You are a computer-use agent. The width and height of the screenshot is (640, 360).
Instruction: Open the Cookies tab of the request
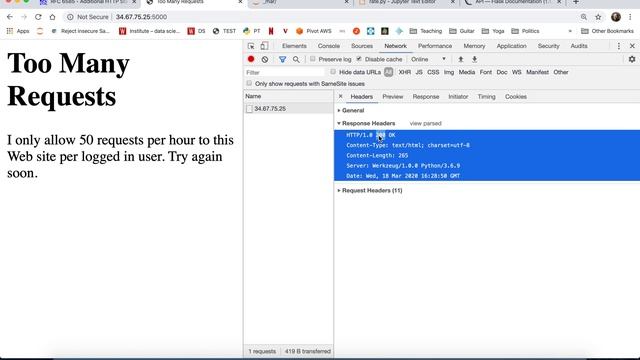coord(516,97)
